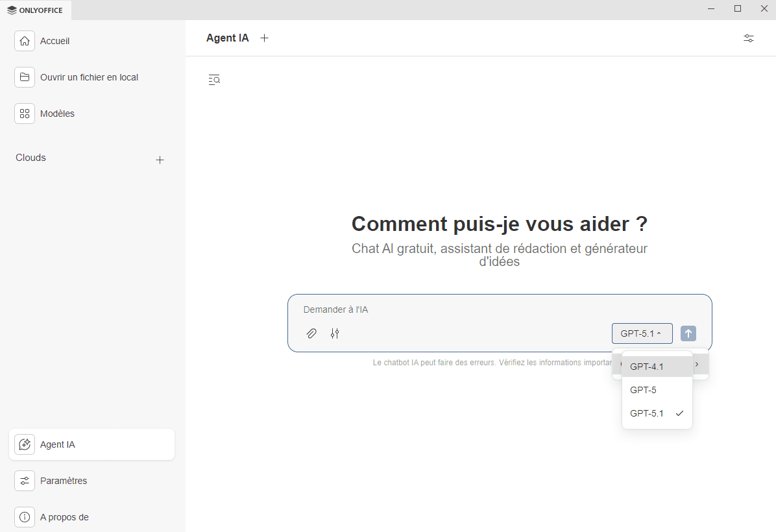Open the chat options filter icon top right
The height and width of the screenshot is (532, 776).
748,38
